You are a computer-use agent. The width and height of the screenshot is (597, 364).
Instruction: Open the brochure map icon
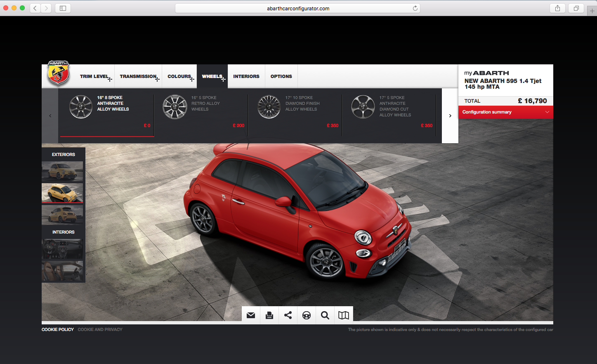[344, 315]
